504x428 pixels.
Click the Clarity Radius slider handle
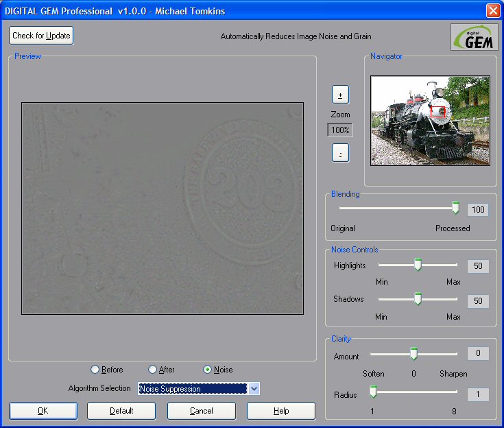(x=374, y=392)
